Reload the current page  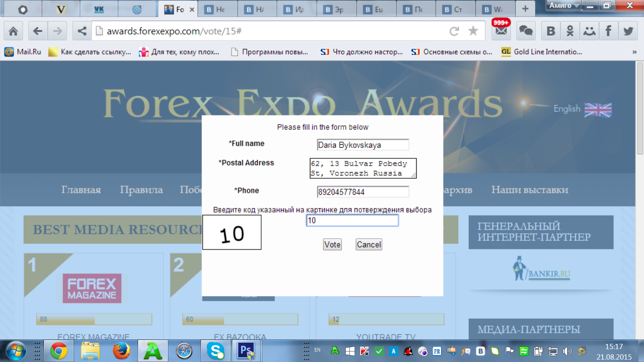click(454, 31)
